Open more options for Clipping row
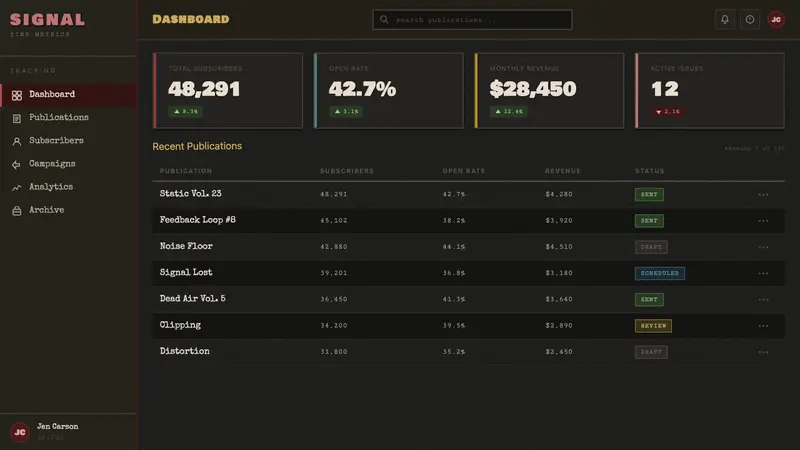 point(763,326)
